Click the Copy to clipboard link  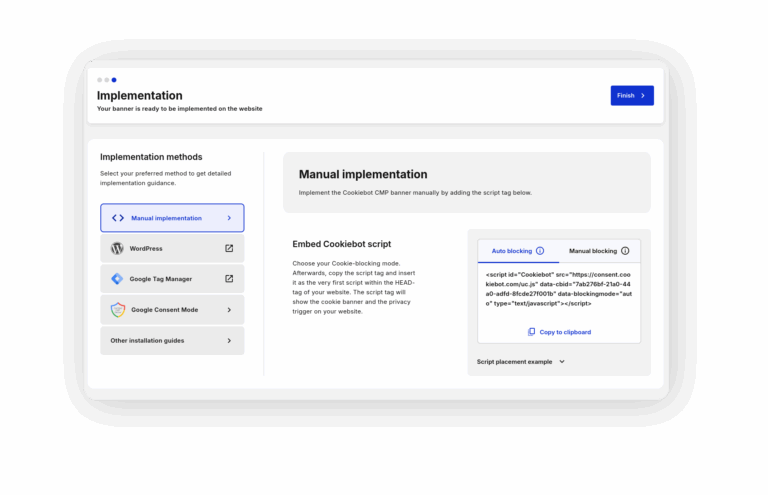pyautogui.click(x=565, y=332)
